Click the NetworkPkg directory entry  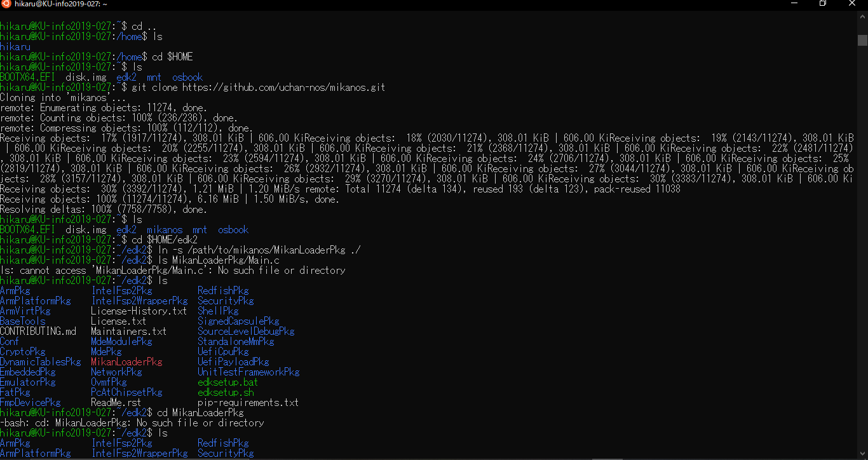116,372
